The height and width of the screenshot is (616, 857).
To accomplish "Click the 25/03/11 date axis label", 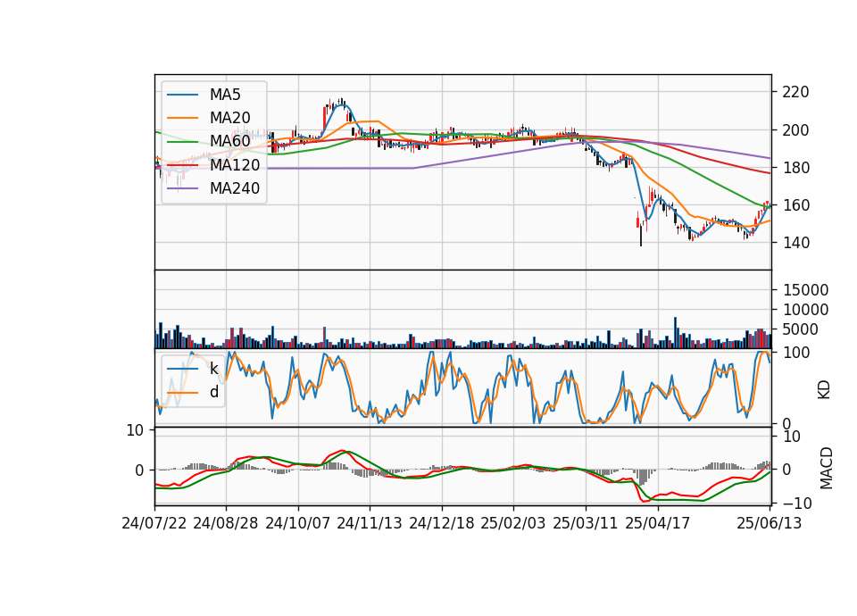I will tap(586, 523).
